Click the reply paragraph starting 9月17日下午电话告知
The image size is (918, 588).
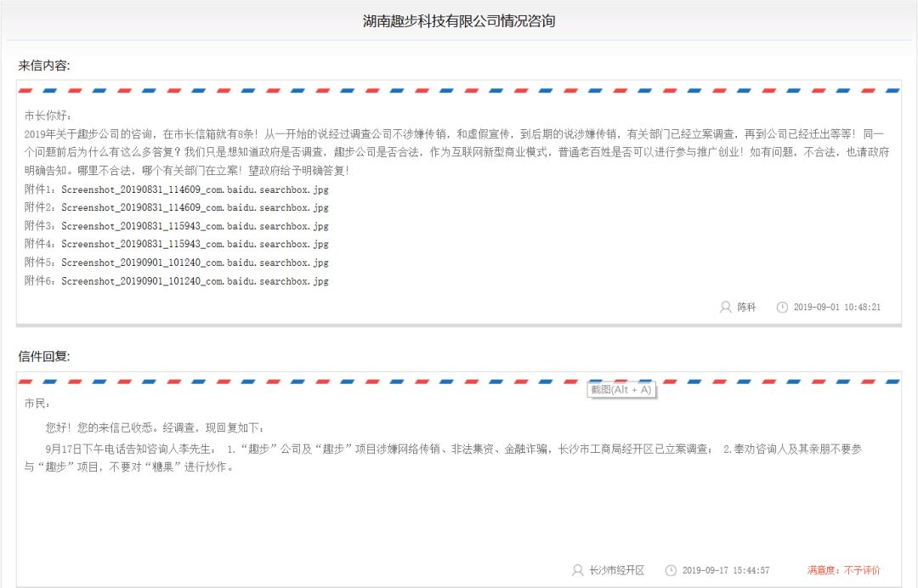443,458
